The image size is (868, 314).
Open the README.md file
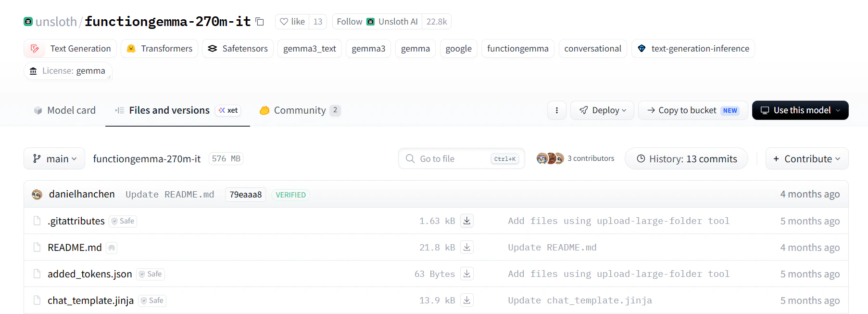point(75,248)
